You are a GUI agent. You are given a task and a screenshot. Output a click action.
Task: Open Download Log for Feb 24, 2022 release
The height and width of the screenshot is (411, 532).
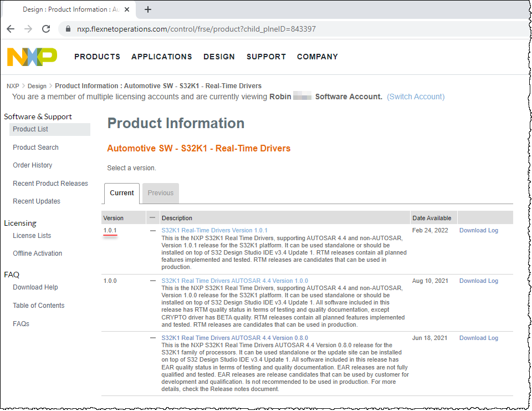coord(478,230)
